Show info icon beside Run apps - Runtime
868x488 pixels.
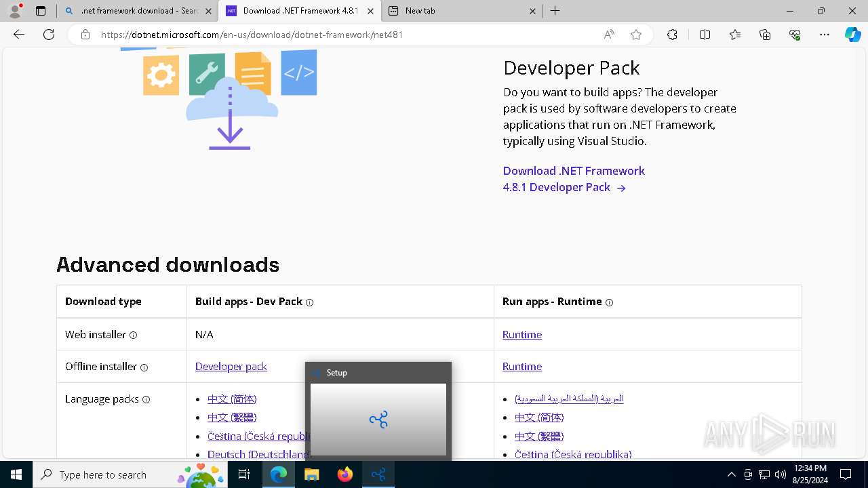609,302
